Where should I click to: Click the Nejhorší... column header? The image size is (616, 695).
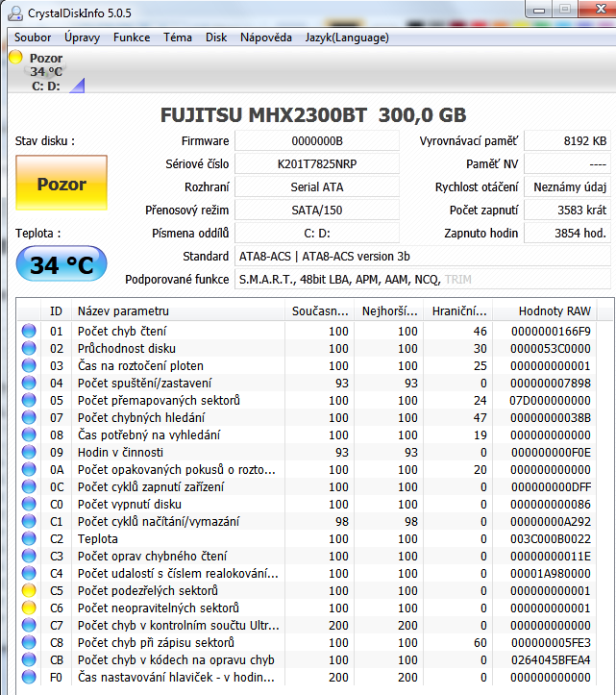(388, 311)
